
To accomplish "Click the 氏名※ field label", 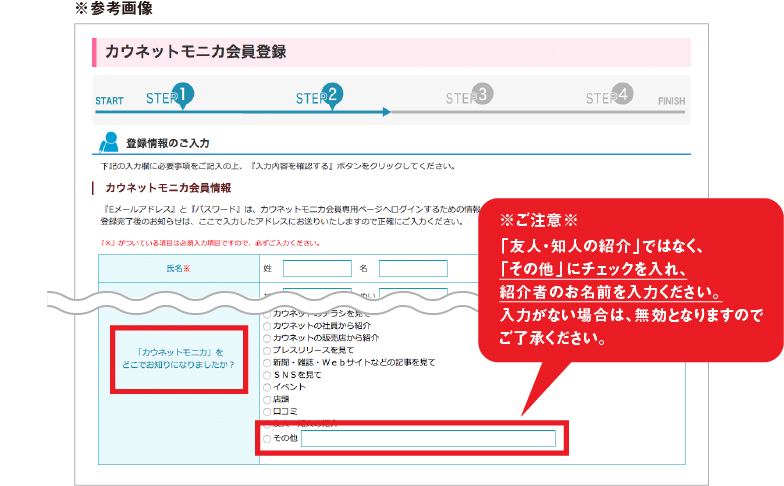I will click(178, 268).
